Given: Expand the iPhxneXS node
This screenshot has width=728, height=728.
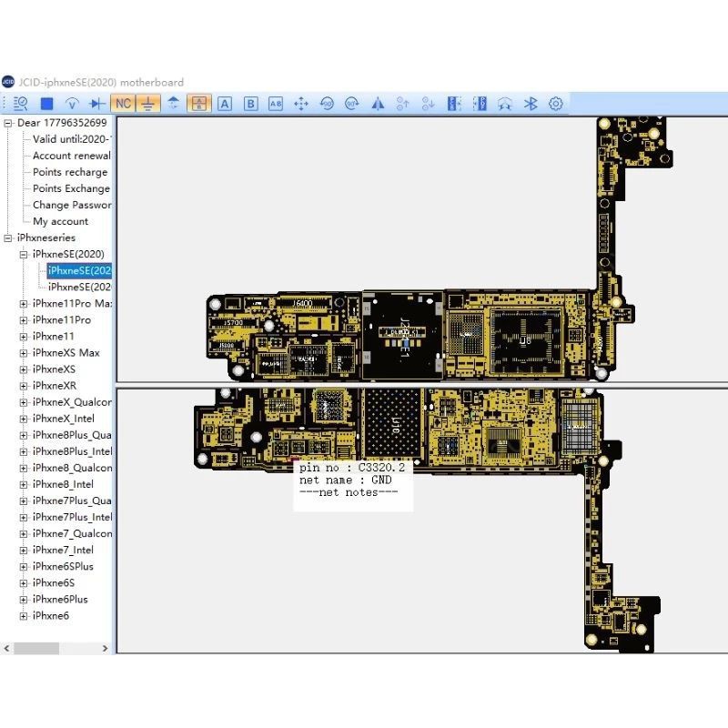Looking at the screenshot, I should 24,369.
